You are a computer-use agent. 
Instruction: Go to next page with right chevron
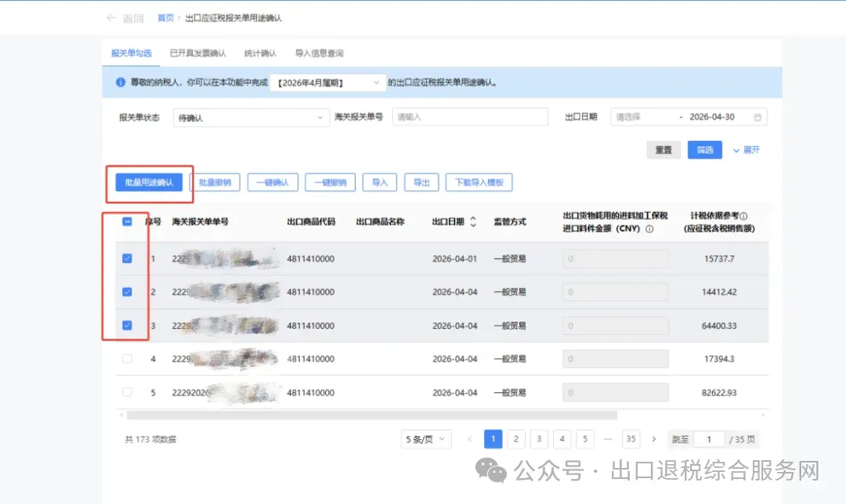pos(654,439)
